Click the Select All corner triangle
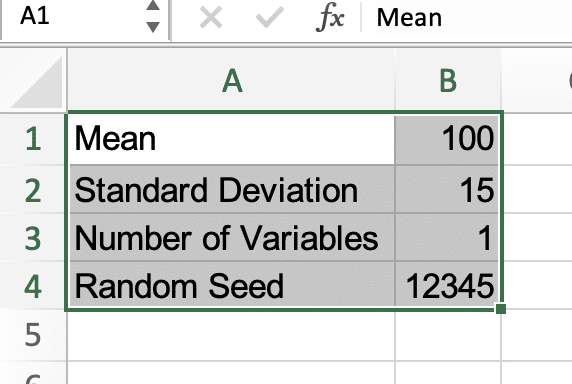 tap(34, 81)
